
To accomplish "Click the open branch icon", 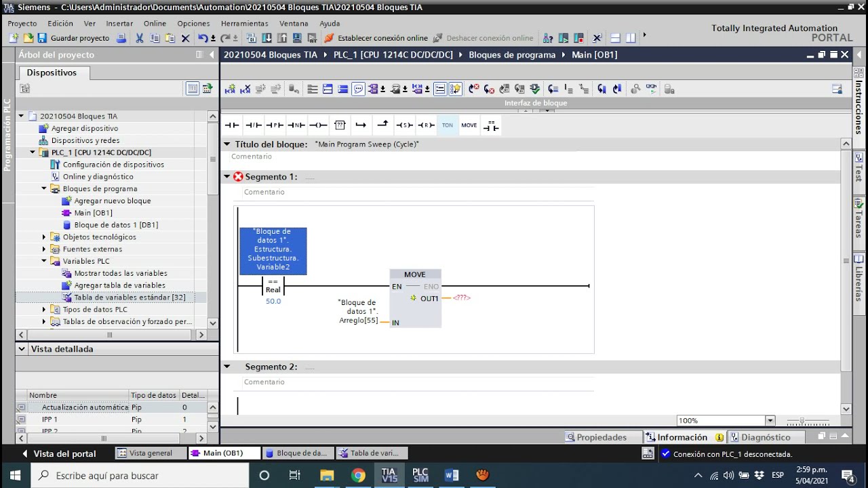I will [x=361, y=125].
